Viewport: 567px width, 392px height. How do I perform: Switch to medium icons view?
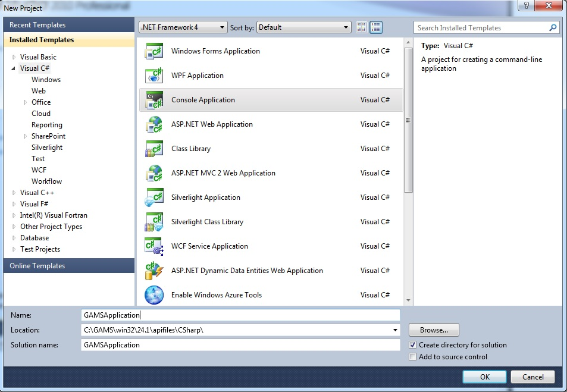[x=376, y=27]
